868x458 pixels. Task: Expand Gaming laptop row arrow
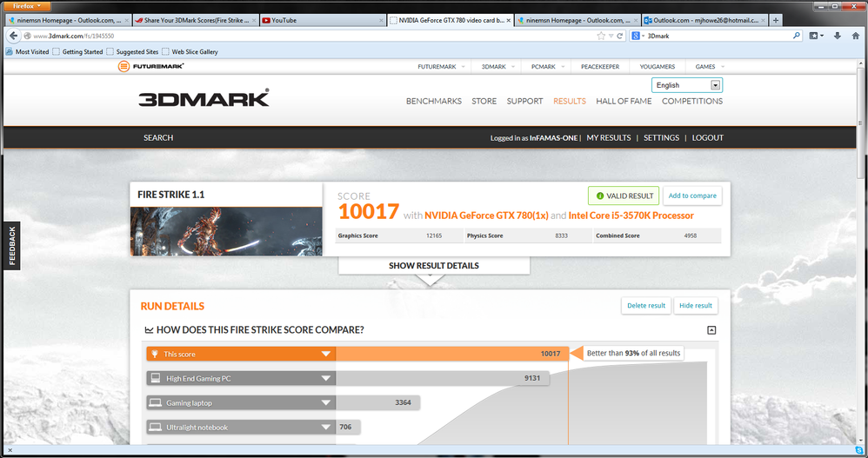[x=326, y=402]
